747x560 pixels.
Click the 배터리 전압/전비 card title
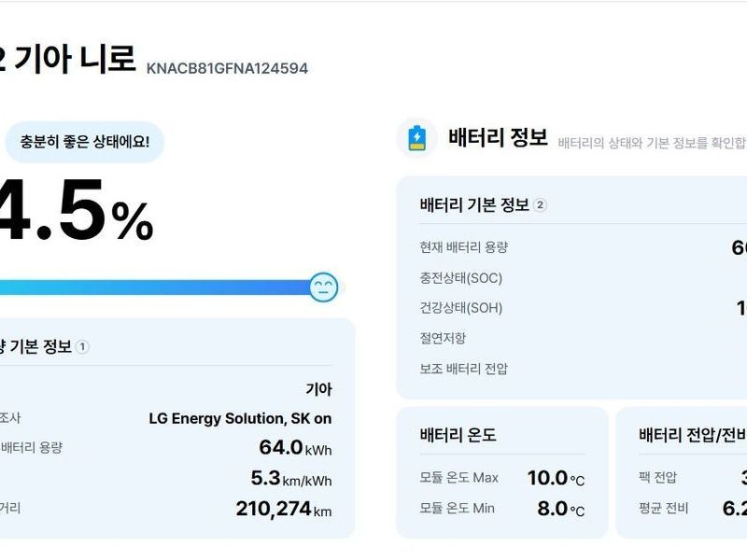691,435
